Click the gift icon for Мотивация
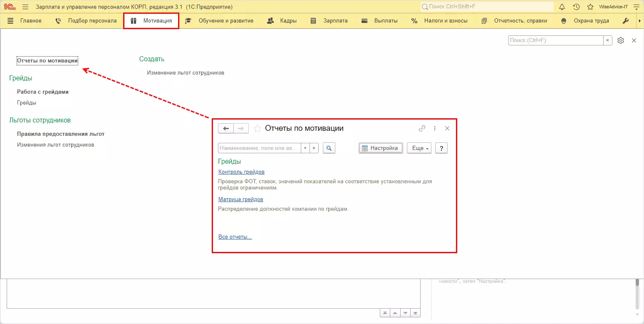 (134, 21)
